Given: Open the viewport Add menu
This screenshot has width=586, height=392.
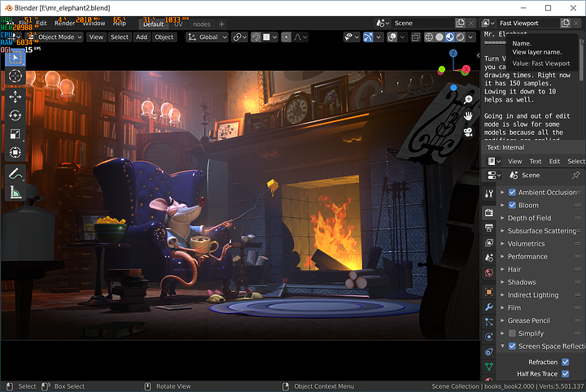Looking at the screenshot, I should point(142,37).
